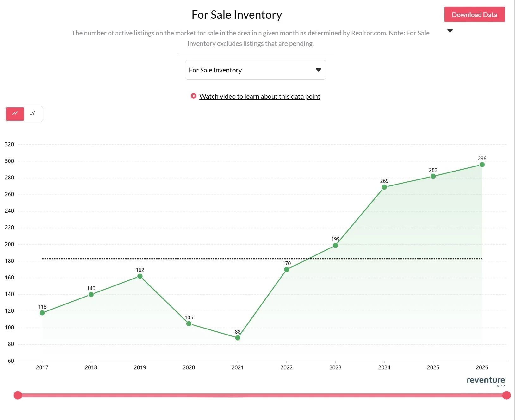The width and height of the screenshot is (515, 420).
Task: Click the description text mentioning Realtor.com
Action: [x=251, y=38]
